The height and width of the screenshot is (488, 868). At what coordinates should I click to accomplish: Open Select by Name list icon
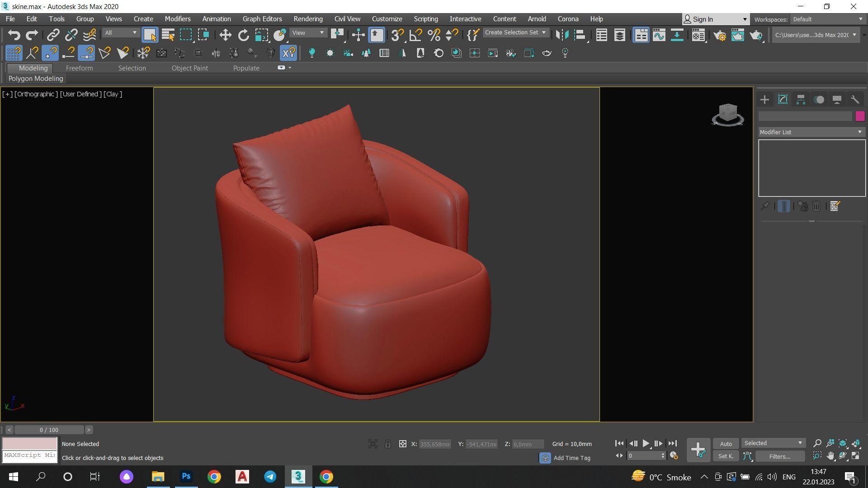coord(168,35)
